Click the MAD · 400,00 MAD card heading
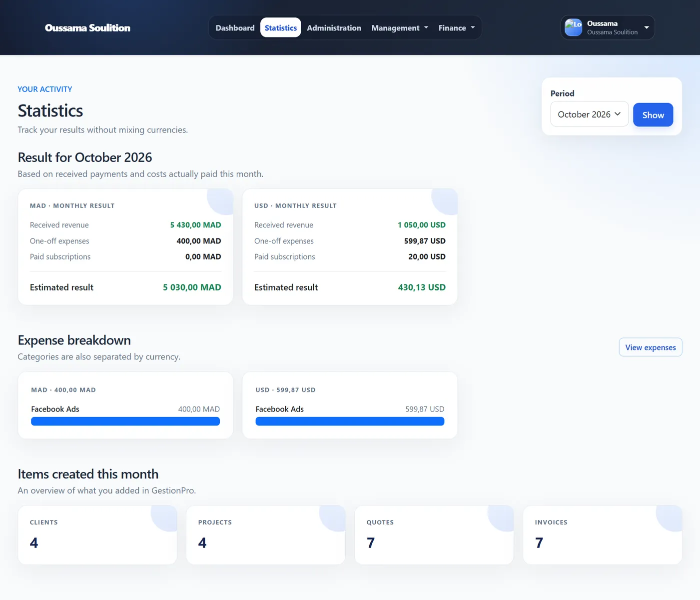Screen dimensions: 700x600 pos(63,390)
